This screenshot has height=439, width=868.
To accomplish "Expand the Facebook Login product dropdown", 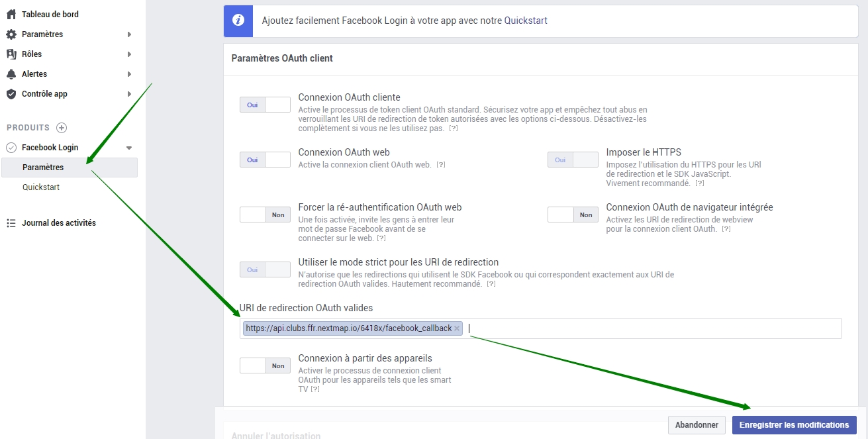I will pyautogui.click(x=130, y=147).
